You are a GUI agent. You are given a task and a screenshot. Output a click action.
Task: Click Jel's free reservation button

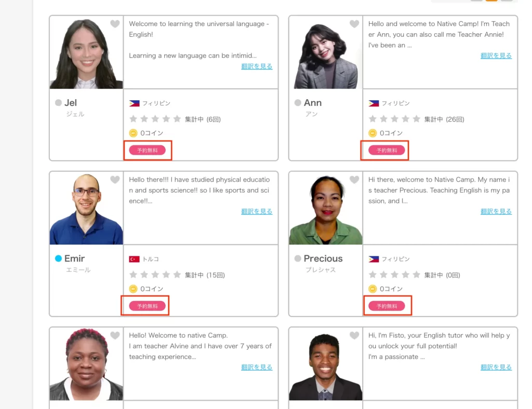(147, 151)
